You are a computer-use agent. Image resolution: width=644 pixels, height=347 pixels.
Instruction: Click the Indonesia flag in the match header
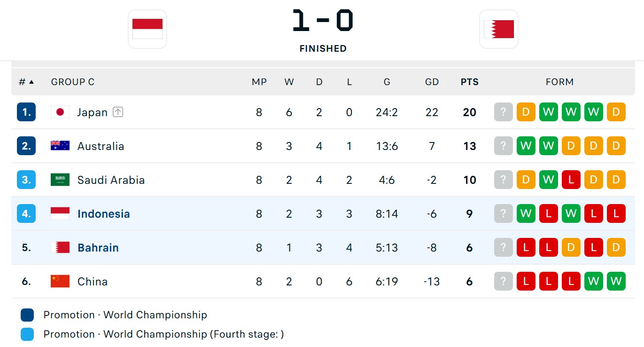tap(147, 29)
